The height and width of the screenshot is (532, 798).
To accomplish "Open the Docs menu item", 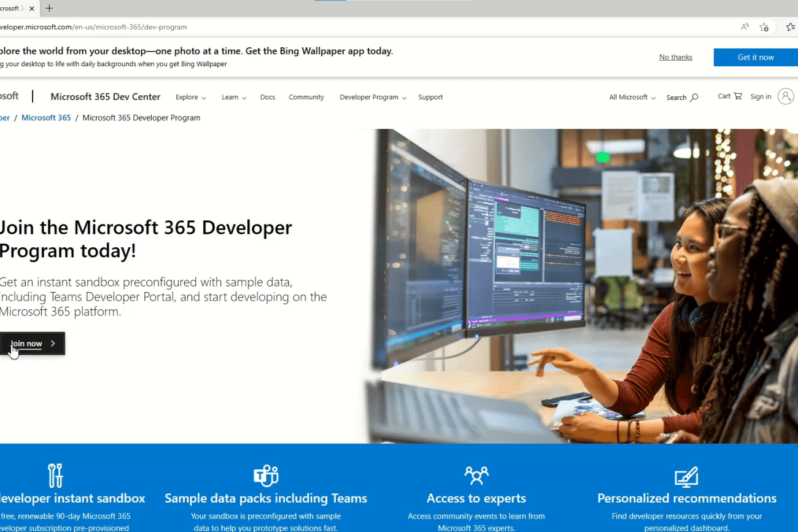I will click(268, 98).
